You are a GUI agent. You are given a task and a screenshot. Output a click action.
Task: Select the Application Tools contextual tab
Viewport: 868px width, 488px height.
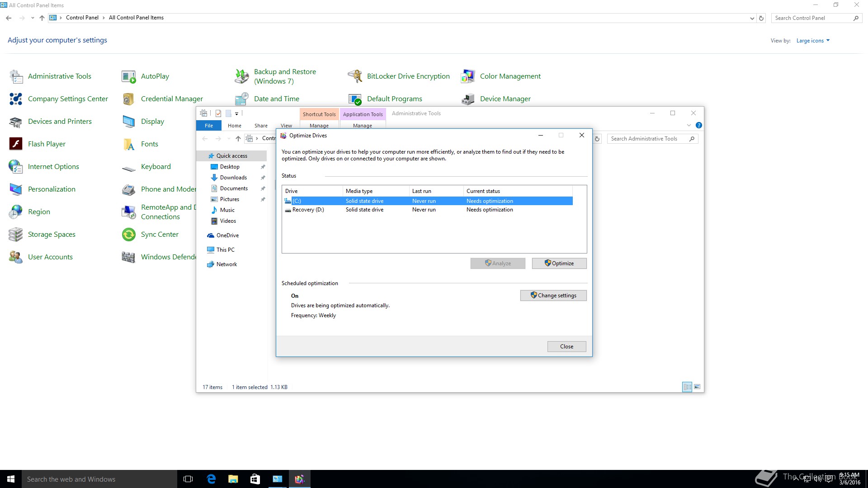click(363, 114)
